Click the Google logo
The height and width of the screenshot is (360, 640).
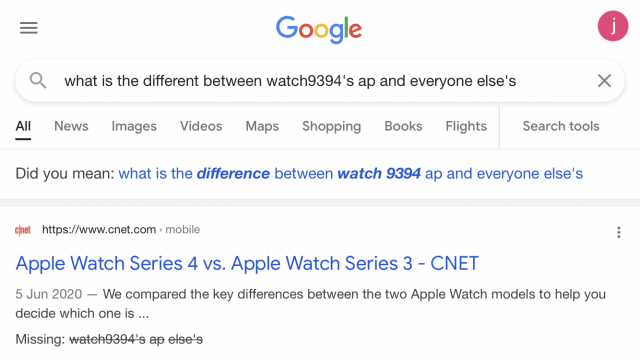point(319,29)
